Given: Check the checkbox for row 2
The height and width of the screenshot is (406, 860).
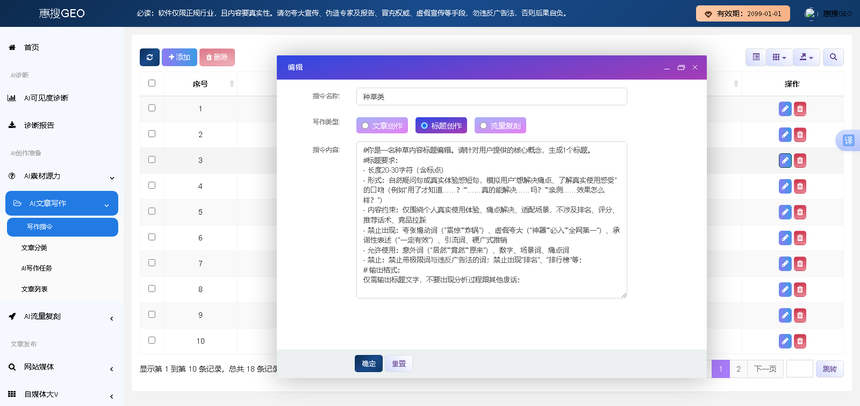Looking at the screenshot, I should 152,134.
